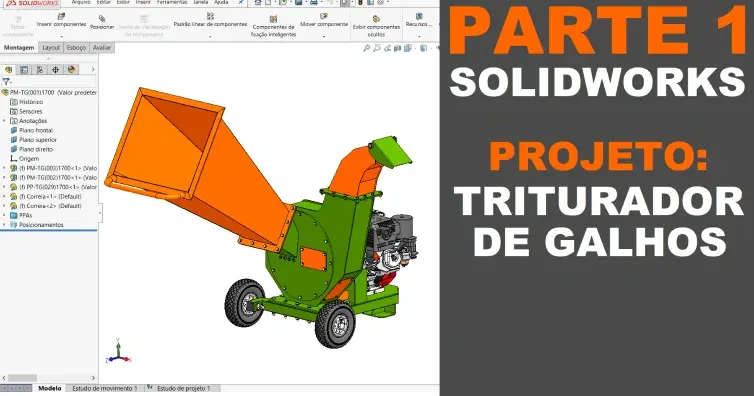Select the Origem tree item
The height and width of the screenshot is (396, 754).
click(25, 159)
